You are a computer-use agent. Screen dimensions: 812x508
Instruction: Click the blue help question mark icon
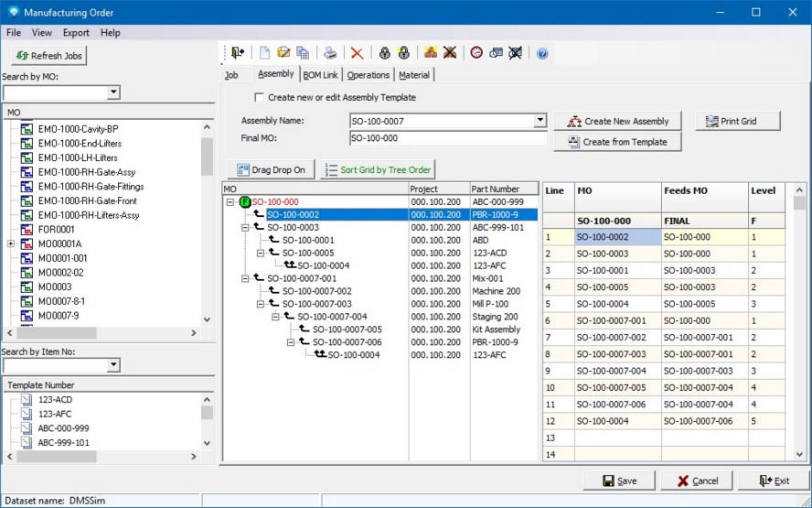coord(542,53)
